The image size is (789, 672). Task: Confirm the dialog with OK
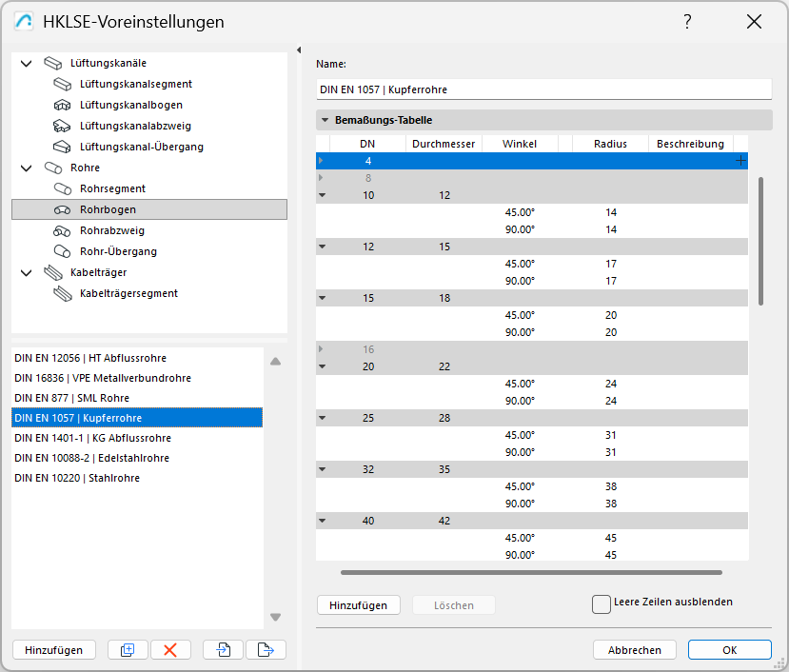point(730,650)
